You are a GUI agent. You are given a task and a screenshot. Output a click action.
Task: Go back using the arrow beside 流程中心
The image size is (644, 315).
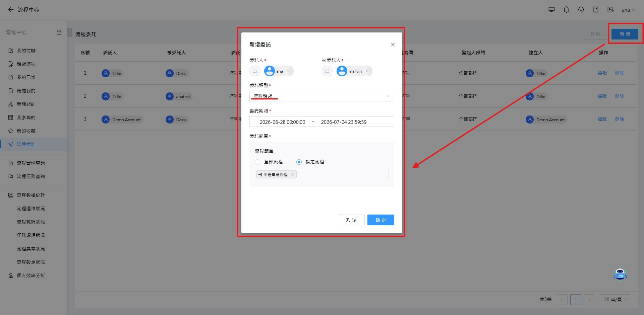click(11, 10)
